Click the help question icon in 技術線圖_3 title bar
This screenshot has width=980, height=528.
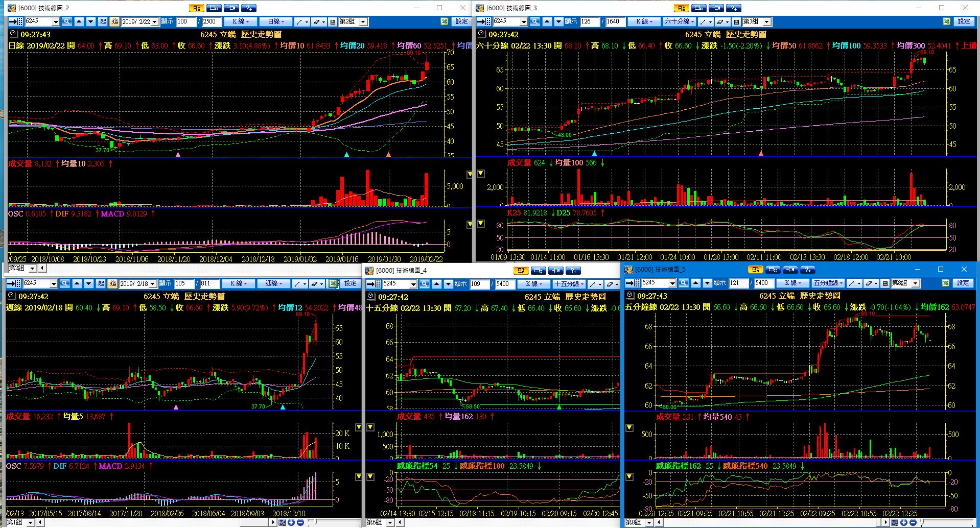coord(734,8)
